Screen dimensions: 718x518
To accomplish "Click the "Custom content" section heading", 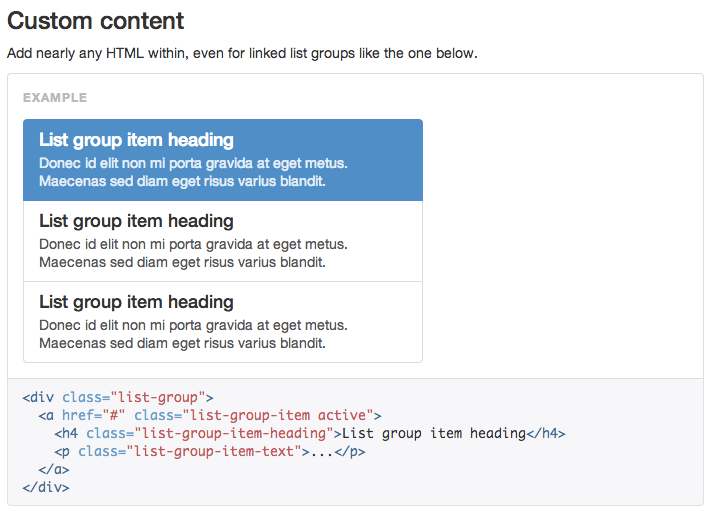I will (96, 21).
